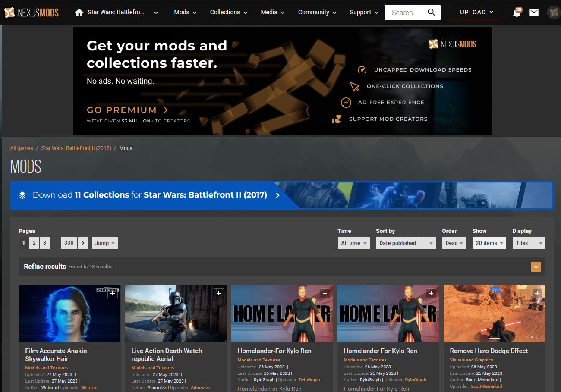Open the Media menu
Screen dimensions: 561x392
[273, 13]
